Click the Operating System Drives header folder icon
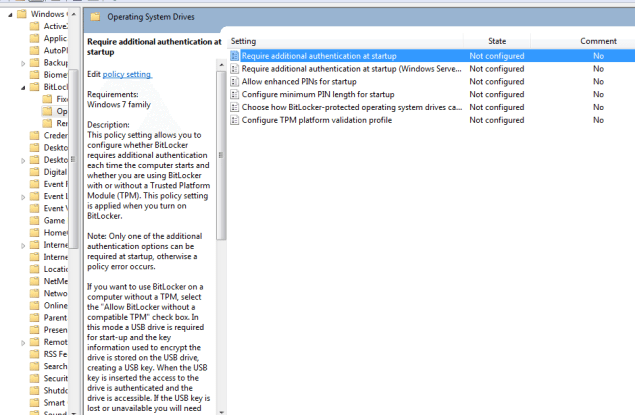This screenshot has width=635, height=415. pos(95,17)
